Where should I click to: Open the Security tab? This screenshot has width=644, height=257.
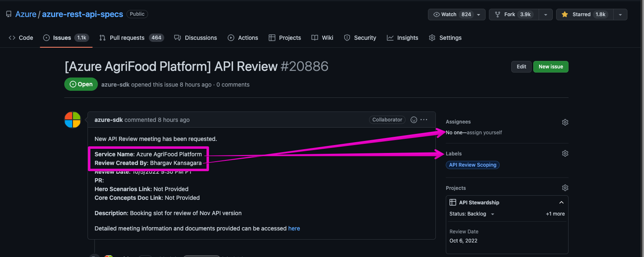(x=360, y=38)
